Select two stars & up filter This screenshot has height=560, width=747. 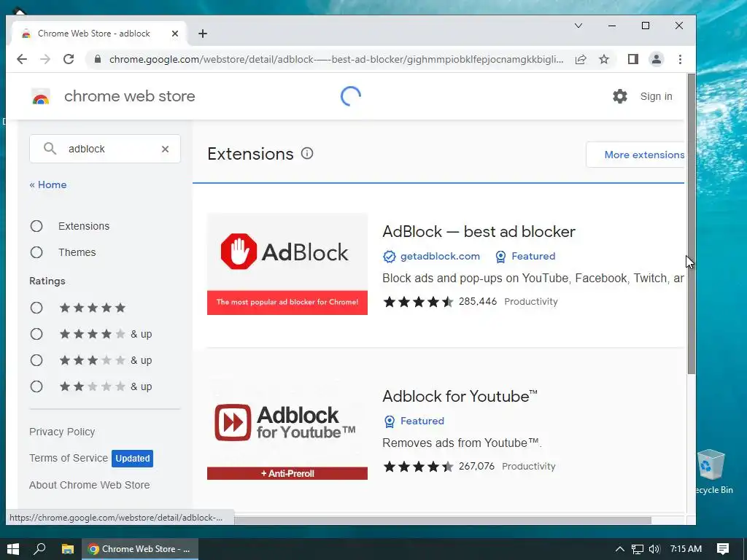36,386
